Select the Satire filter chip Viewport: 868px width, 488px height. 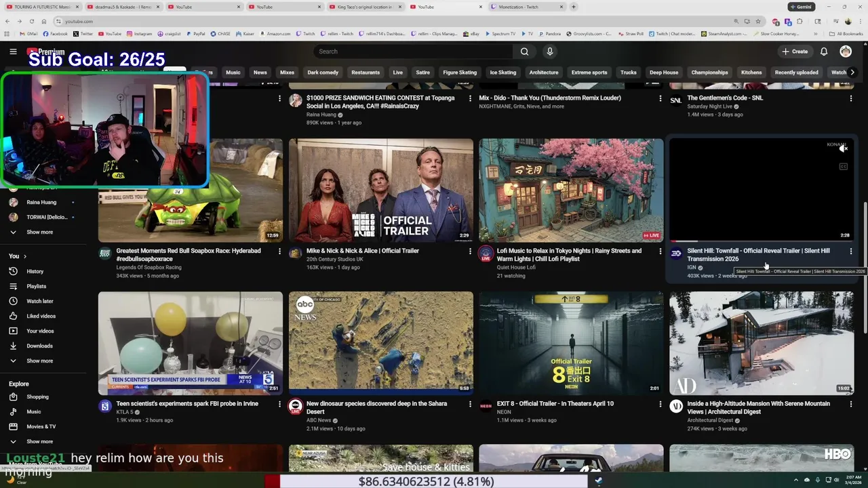[423, 73]
